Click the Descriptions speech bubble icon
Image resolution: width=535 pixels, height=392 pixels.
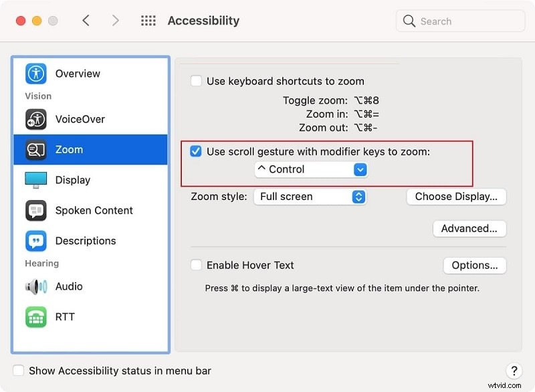37,241
